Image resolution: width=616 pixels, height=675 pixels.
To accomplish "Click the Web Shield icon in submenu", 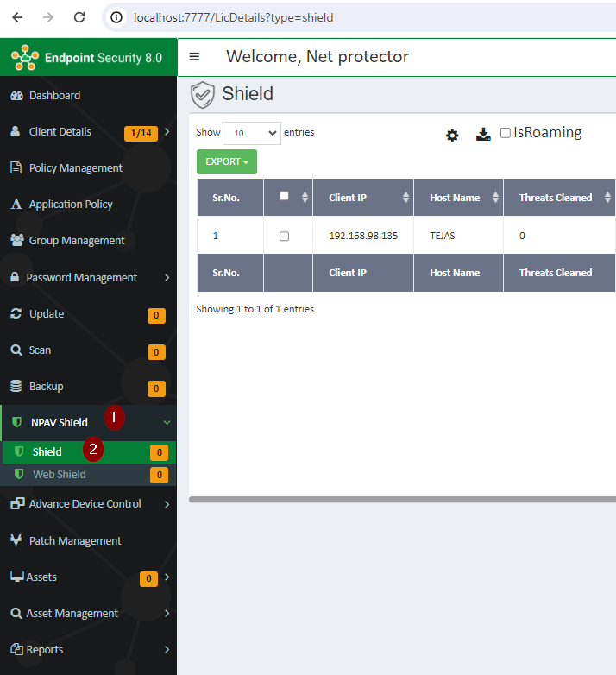I will click(x=18, y=474).
